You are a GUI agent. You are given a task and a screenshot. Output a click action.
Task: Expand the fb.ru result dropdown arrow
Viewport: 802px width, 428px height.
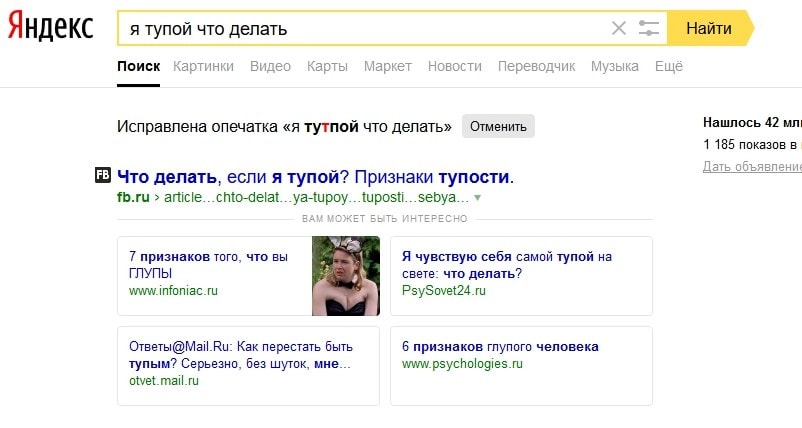coord(478,197)
